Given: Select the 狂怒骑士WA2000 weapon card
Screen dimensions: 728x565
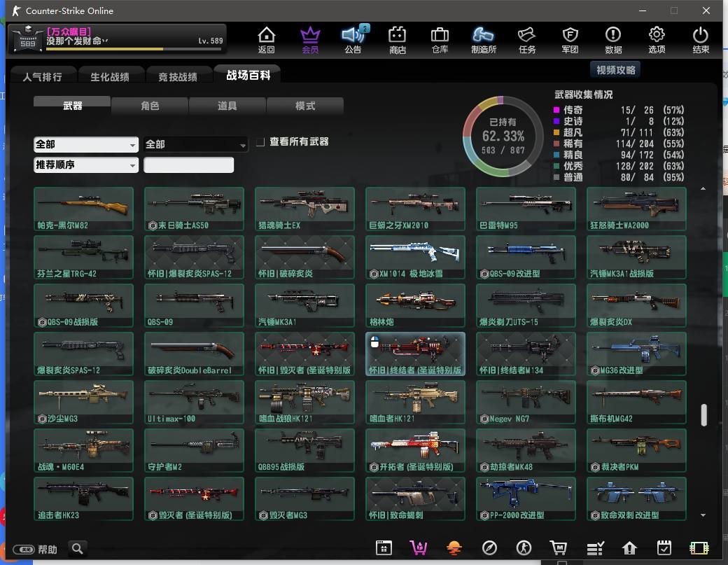Looking at the screenshot, I should [636, 209].
